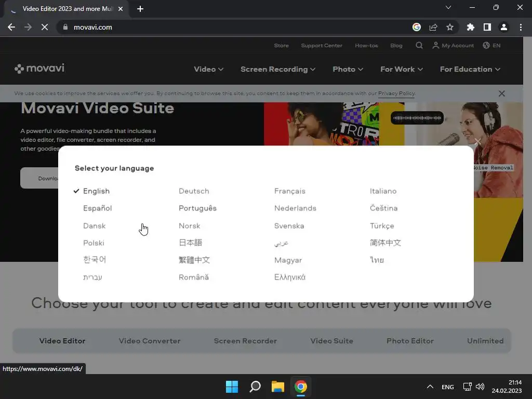Open the Chrome profile icon
532x399 pixels.
(504, 27)
